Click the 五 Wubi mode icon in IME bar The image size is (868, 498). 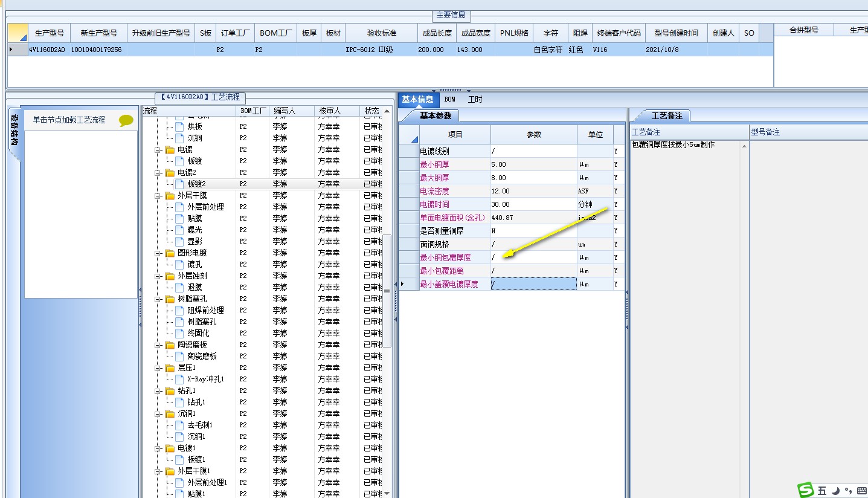pyautogui.click(x=823, y=491)
